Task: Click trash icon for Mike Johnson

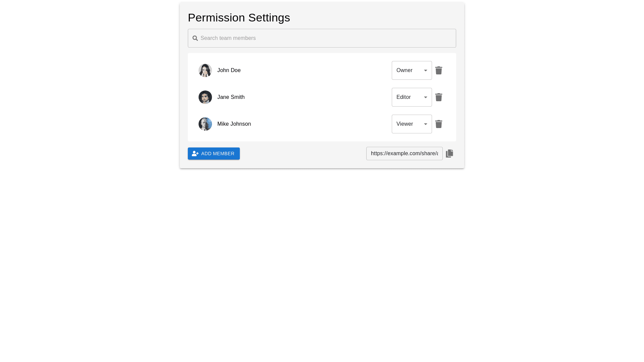Action: pos(439,124)
